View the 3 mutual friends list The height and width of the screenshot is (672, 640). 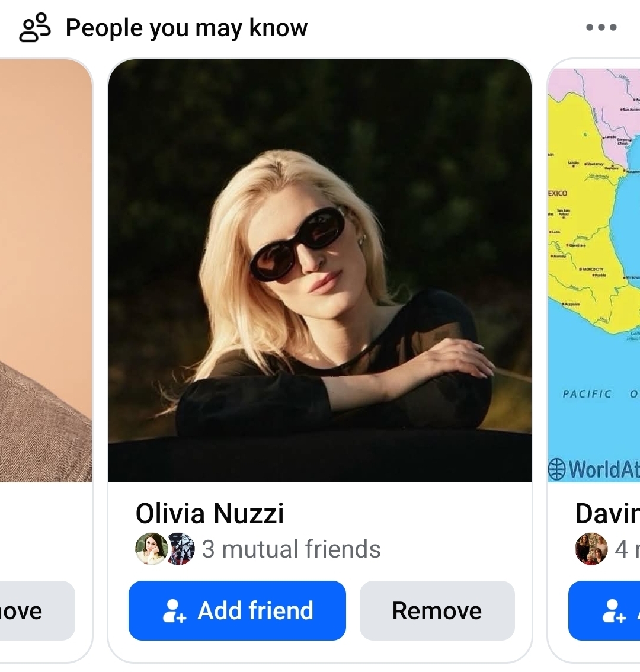point(291,549)
